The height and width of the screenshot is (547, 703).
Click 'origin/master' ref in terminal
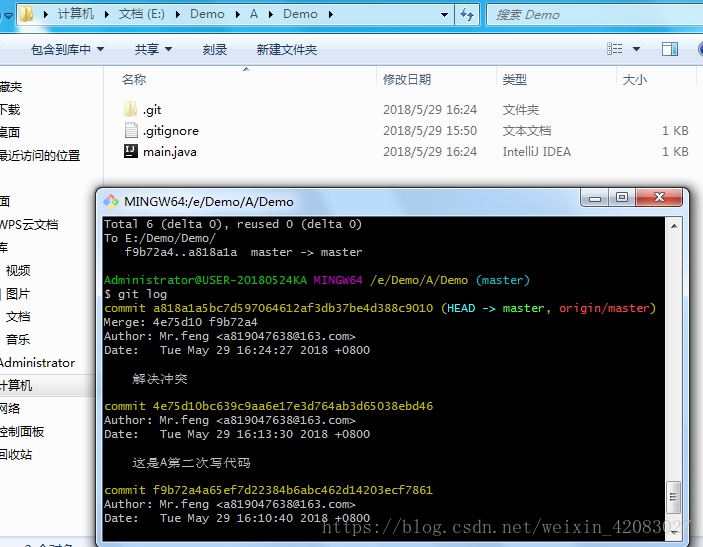click(x=604, y=308)
